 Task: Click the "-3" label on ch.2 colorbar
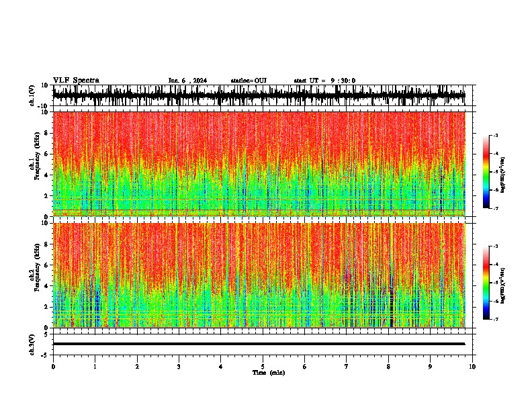coord(496,246)
